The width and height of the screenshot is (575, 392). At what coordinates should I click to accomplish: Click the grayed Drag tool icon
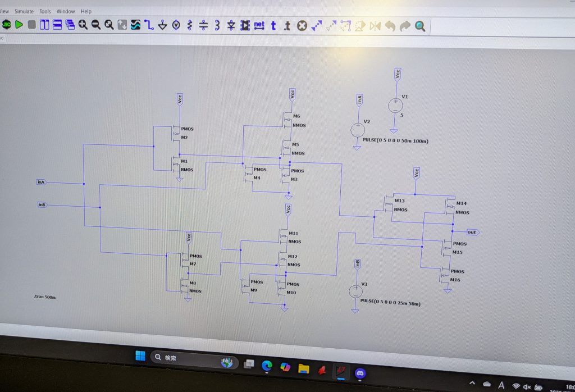[x=345, y=26]
